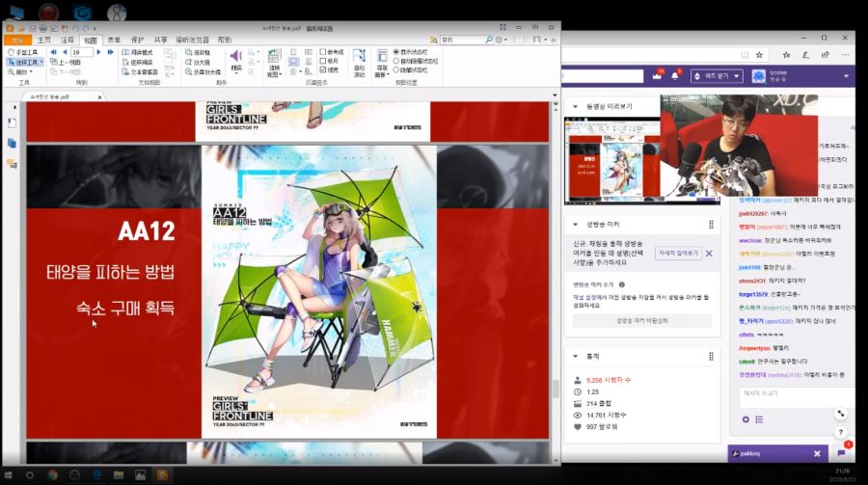Jump to the last PDF page
Viewport: 868px width, 485px height.
pyautogui.click(x=110, y=52)
